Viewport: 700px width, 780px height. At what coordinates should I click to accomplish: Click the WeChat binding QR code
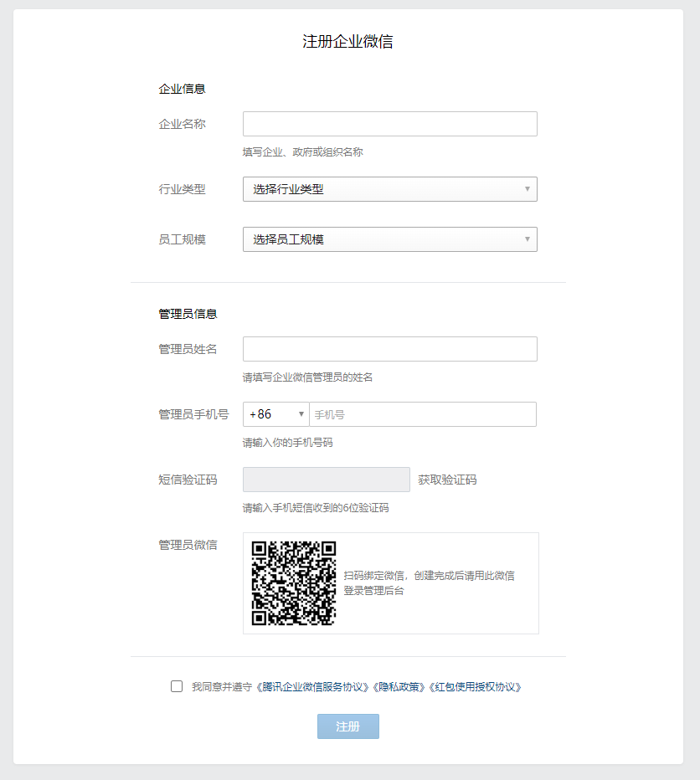click(294, 583)
